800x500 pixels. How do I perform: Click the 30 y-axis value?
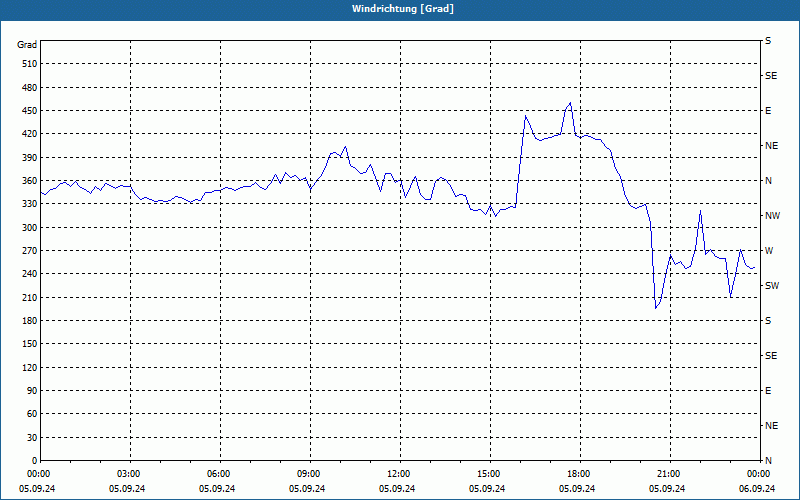point(32,437)
